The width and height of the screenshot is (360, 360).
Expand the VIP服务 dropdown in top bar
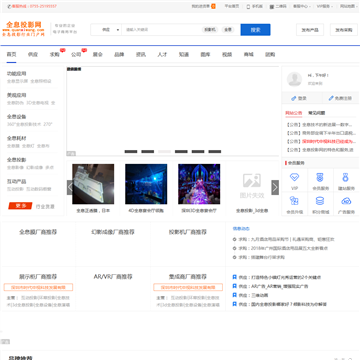click(325, 6)
